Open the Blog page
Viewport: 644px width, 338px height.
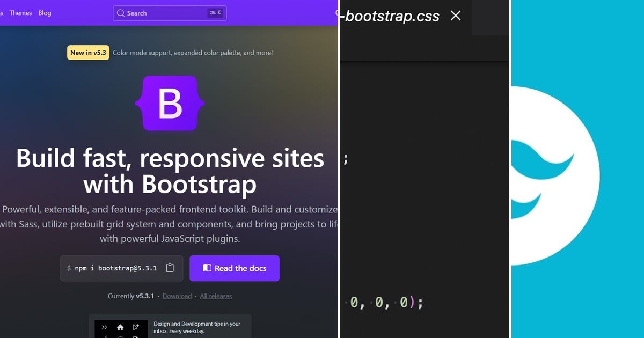click(x=45, y=13)
